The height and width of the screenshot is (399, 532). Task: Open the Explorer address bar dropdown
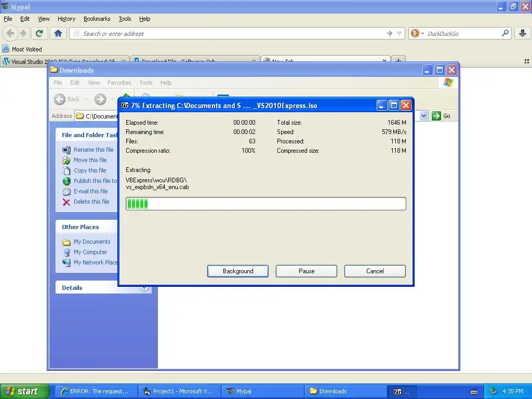tap(423, 116)
